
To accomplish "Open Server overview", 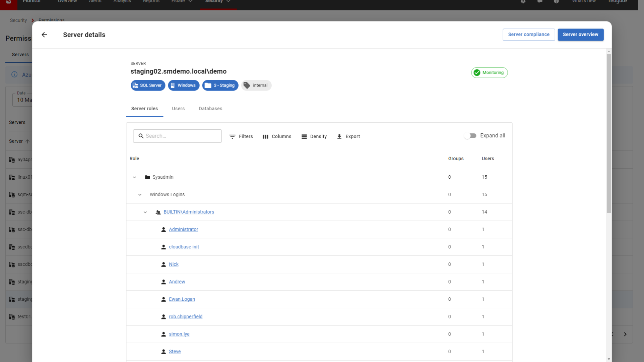I will [580, 35].
